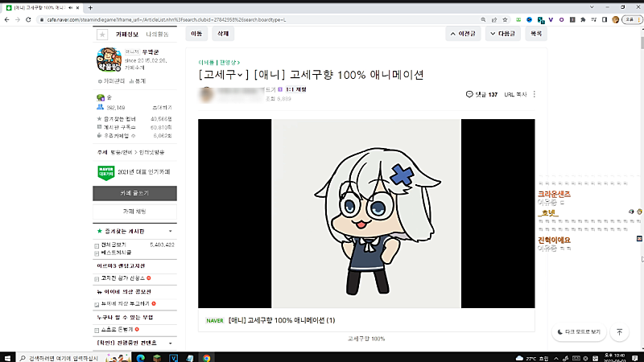The width and height of the screenshot is (644, 362).
Task: Launch Microsoft Edge from the taskbar
Action: [140, 358]
